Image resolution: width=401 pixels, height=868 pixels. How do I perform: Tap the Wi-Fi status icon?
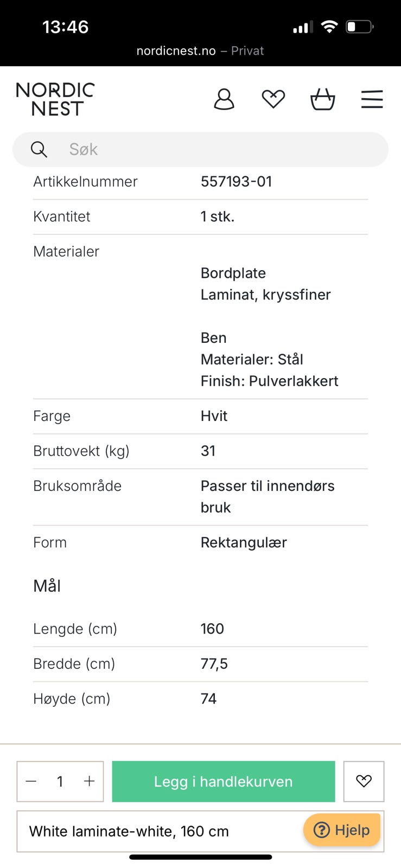click(x=329, y=27)
